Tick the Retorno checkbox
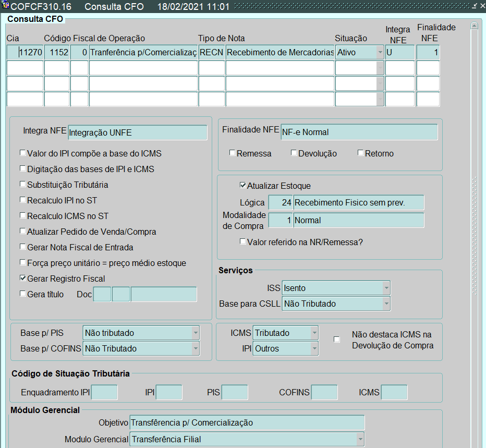486x448 pixels. click(360, 153)
